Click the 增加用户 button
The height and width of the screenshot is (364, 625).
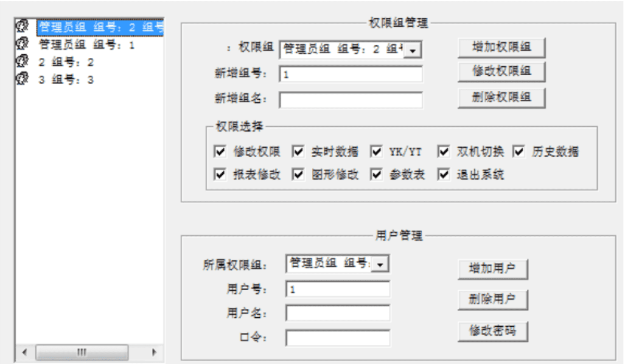(x=492, y=269)
